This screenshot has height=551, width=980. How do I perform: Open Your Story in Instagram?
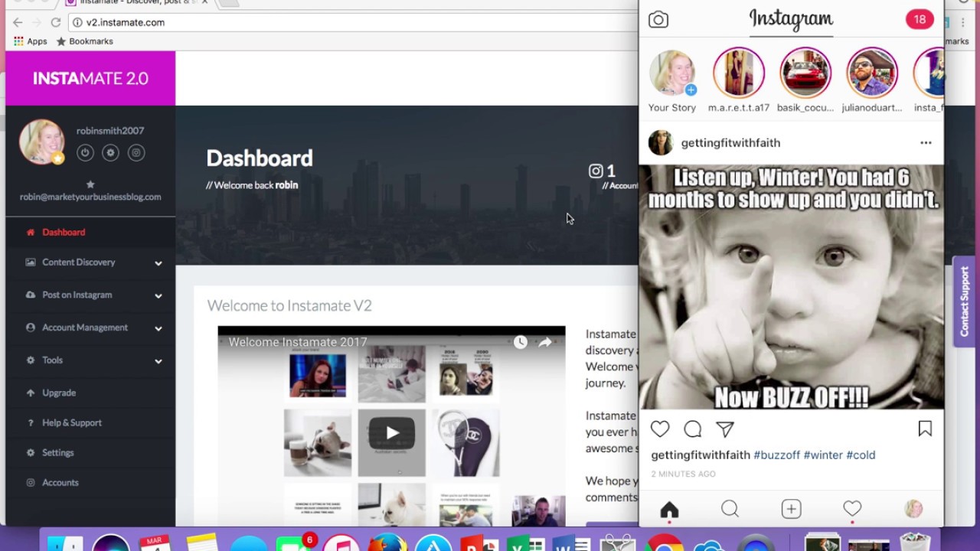pos(672,80)
